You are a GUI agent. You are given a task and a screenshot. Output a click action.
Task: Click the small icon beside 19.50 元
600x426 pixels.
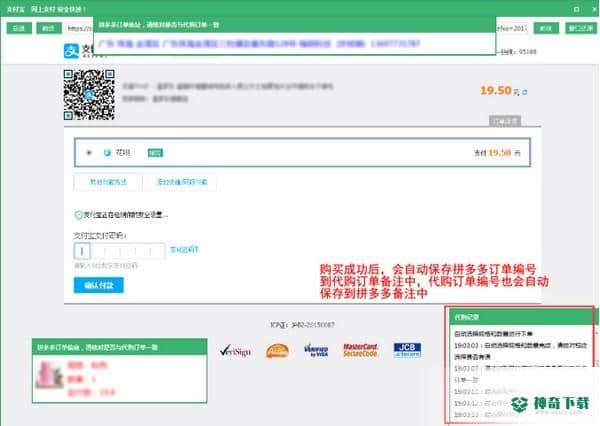click(x=525, y=92)
